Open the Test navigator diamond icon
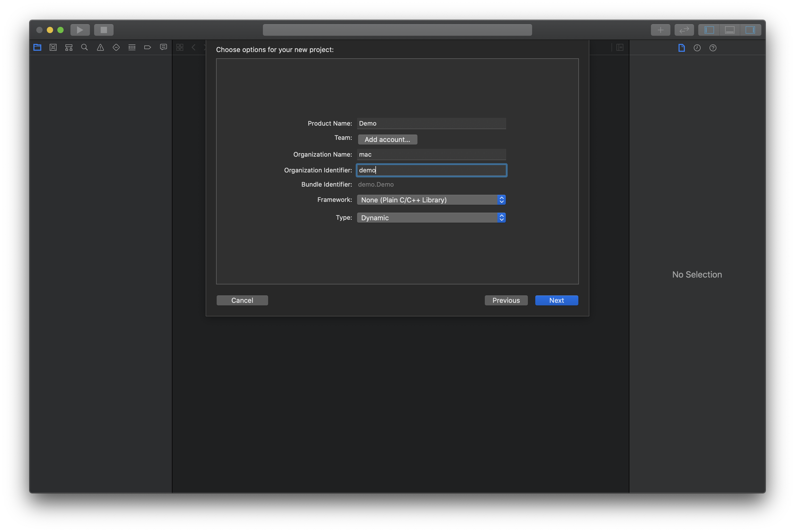Viewport: 795px width, 532px height. [x=116, y=48]
